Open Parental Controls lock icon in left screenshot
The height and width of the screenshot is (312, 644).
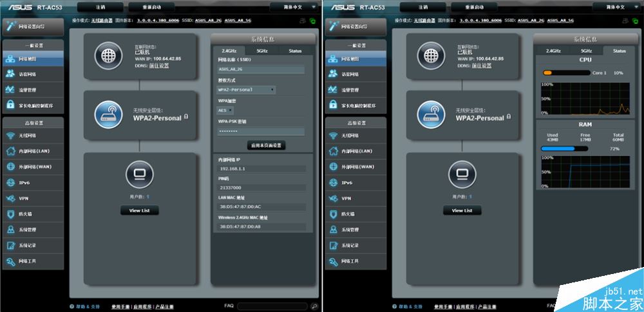(10, 106)
